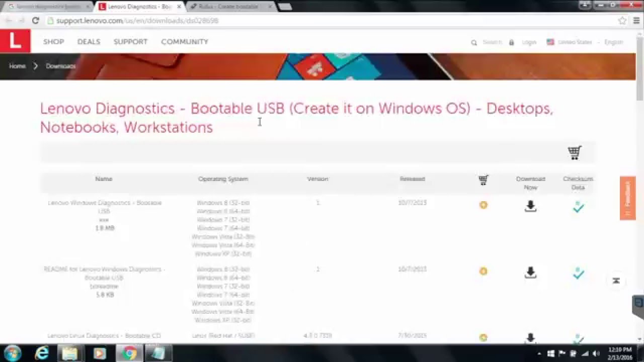Switch to the Rufus browser tab
Viewport: 644px width, 362px height.
point(230,7)
